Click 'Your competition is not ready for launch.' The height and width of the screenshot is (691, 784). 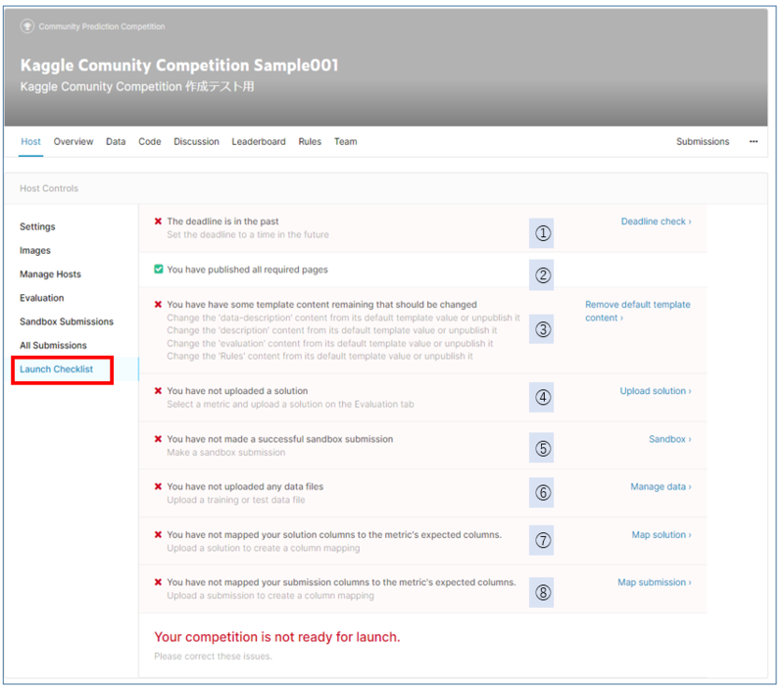pos(277,636)
